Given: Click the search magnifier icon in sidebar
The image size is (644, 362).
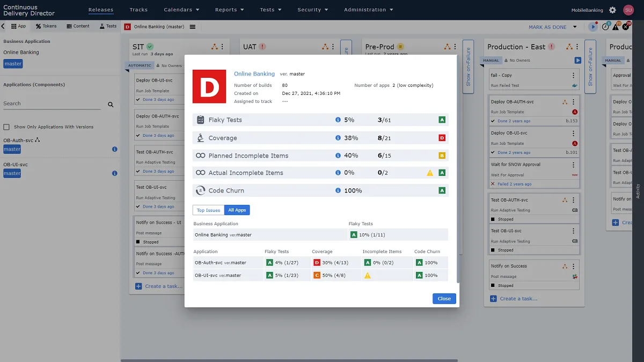Looking at the screenshot, I should (x=111, y=105).
